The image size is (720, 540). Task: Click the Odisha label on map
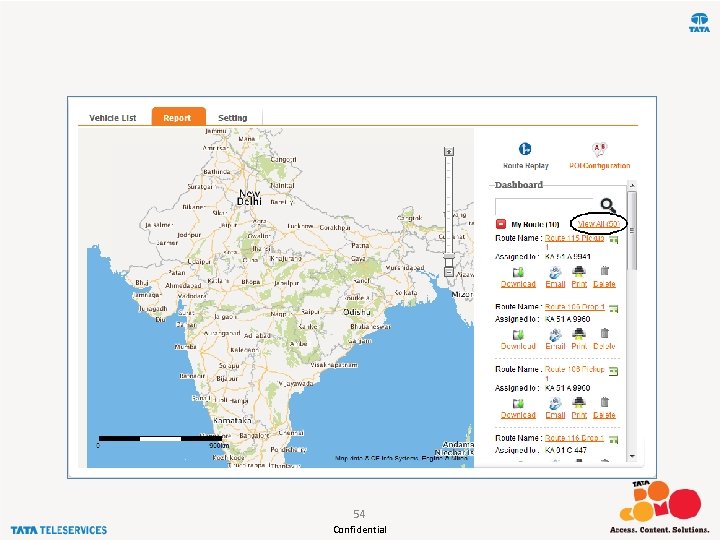pyautogui.click(x=357, y=312)
